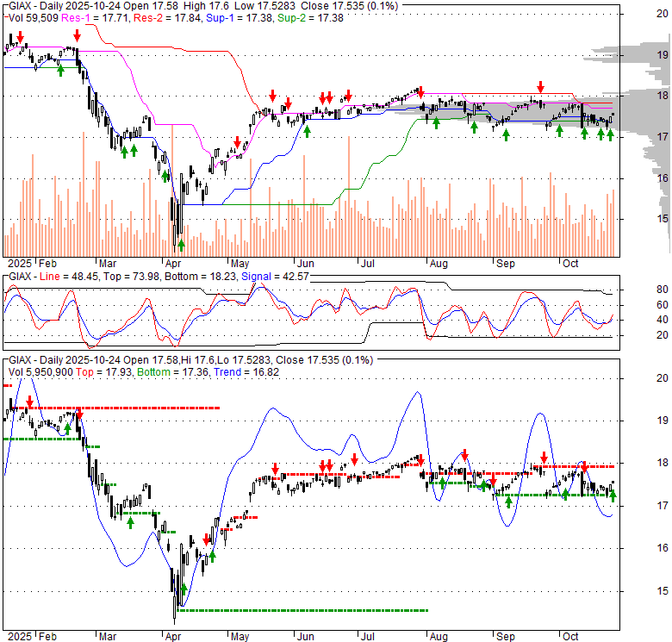The width and height of the screenshot is (672, 642).
Task: Click the red sell arrow in September, top chart
Action: coord(541,87)
